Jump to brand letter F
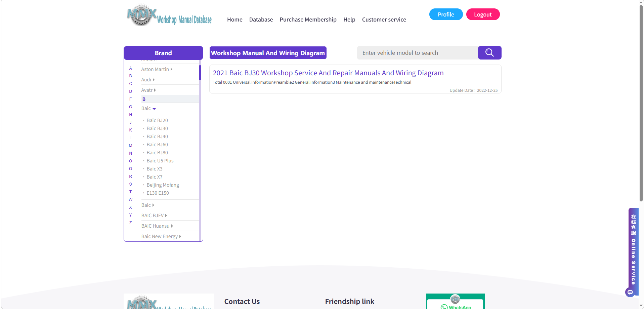This screenshot has width=644, height=309. [x=131, y=99]
